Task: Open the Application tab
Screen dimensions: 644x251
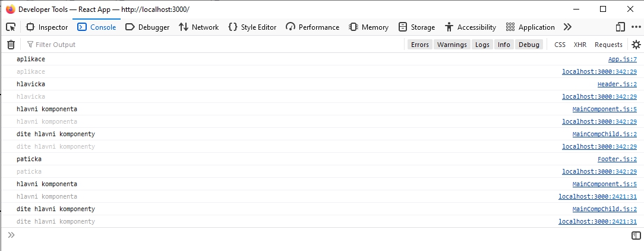Action: 531,27
